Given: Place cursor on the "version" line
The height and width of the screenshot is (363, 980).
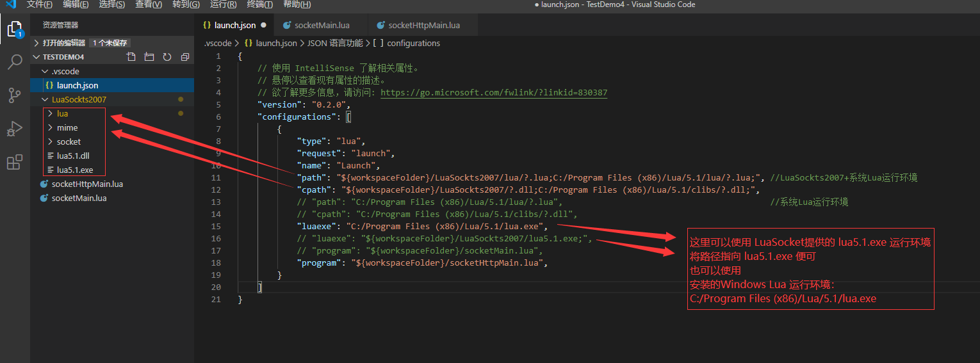Looking at the screenshot, I should pos(304,104).
